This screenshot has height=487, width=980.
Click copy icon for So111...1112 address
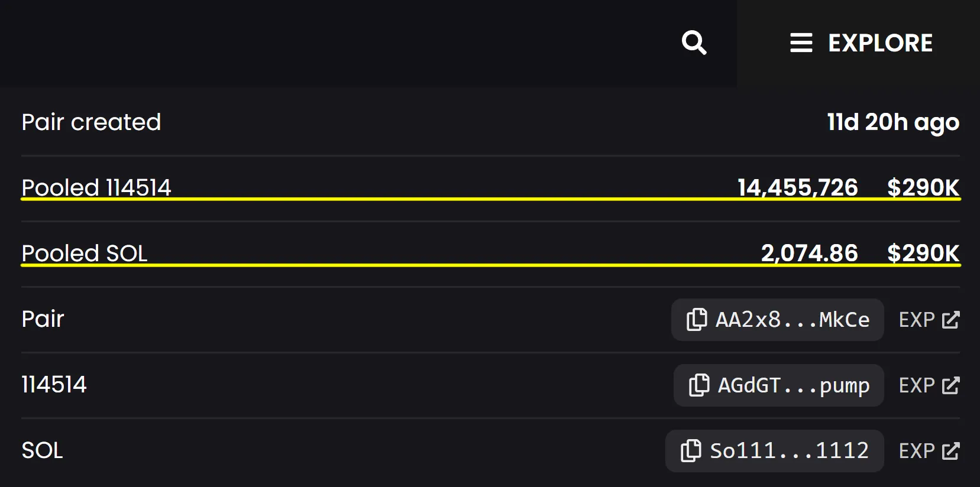tap(691, 451)
